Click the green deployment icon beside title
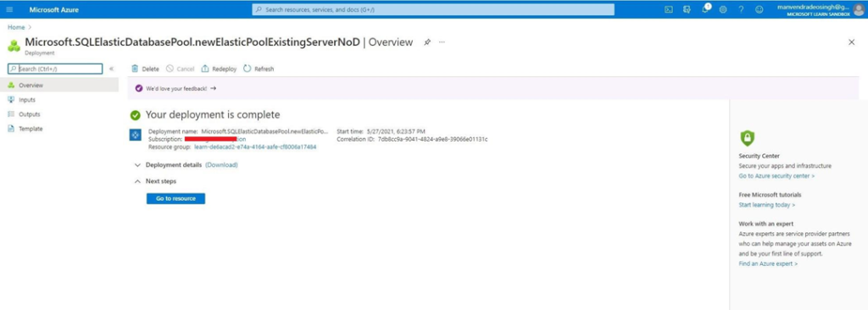 pos(14,46)
